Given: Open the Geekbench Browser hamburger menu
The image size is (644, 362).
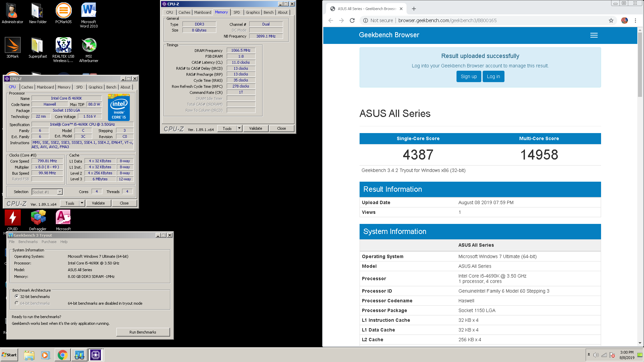Looking at the screenshot, I should 594,35.
